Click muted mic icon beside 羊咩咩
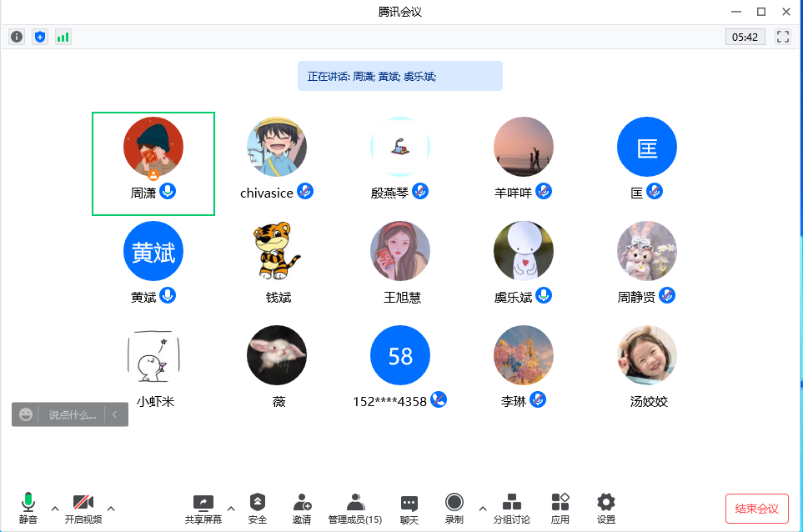The image size is (803, 532). (x=544, y=191)
